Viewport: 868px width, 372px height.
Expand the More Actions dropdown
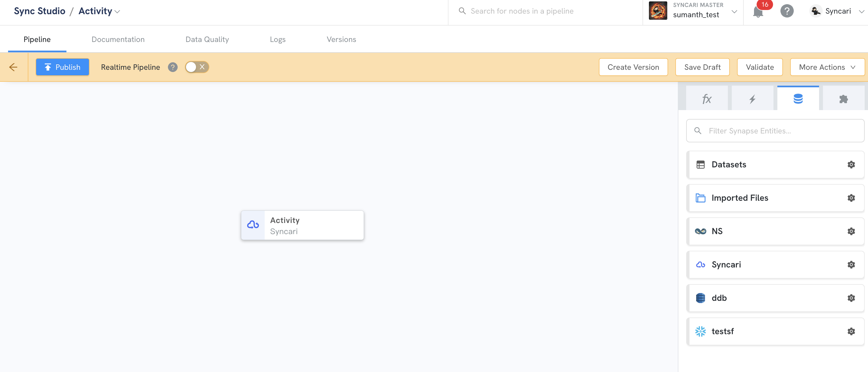click(827, 67)
